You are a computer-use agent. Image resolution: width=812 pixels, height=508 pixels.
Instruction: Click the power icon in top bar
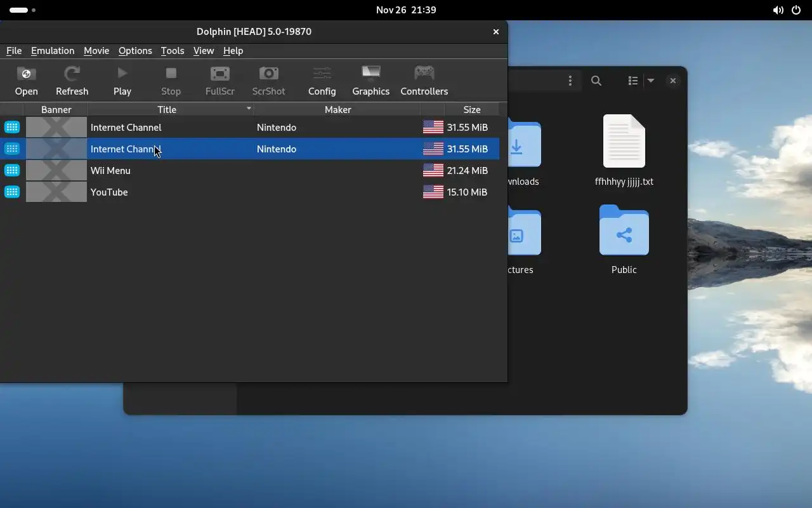point(796,10)
